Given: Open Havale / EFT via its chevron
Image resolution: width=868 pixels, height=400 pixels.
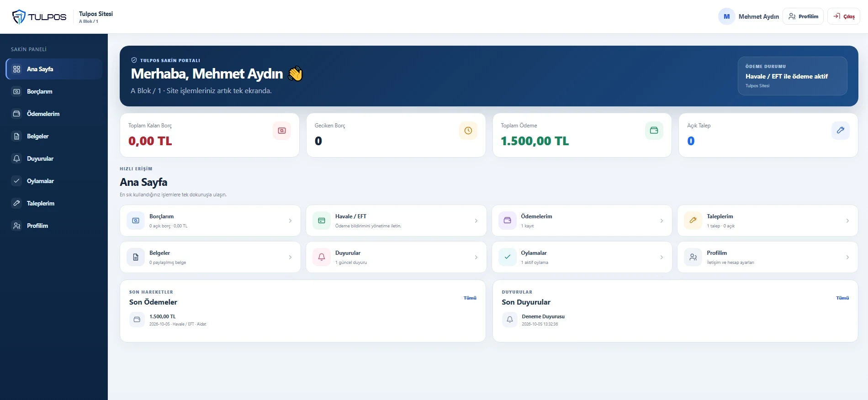Looking at the screenshot, I should 476,221.
